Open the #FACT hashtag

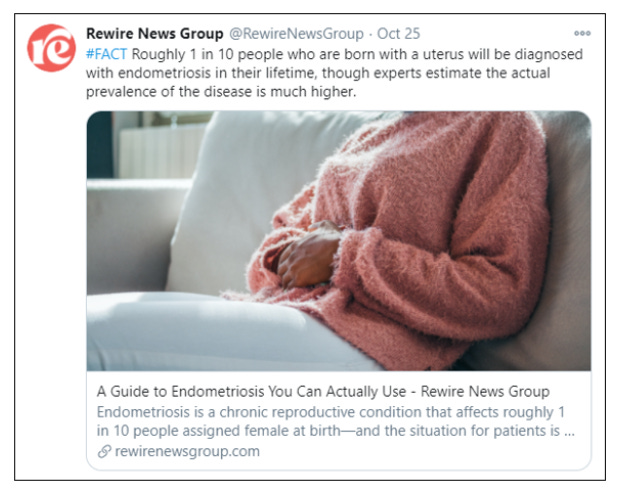(106, 54)
